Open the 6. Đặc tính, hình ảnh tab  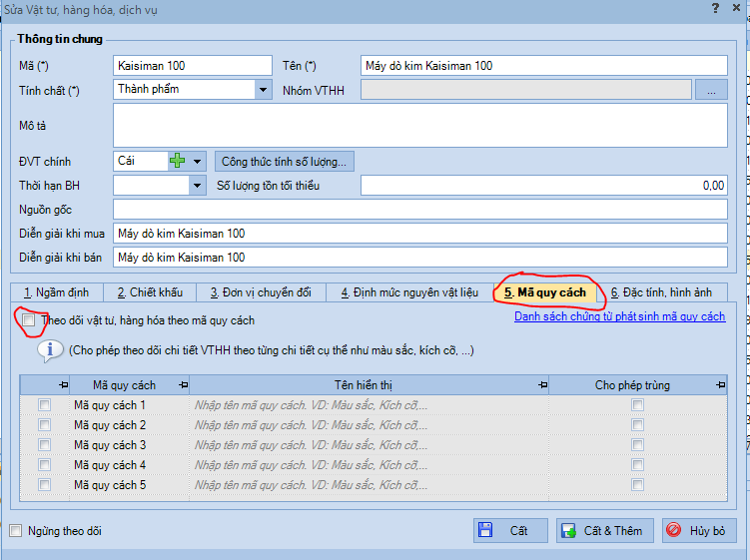click(660, 292)
